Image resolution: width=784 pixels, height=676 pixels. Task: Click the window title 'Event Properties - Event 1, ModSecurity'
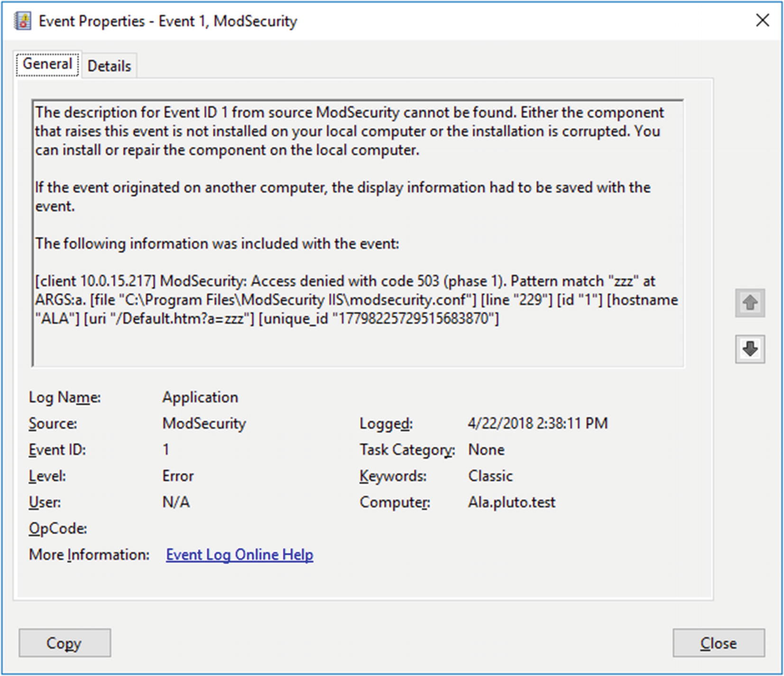[168, 21]
